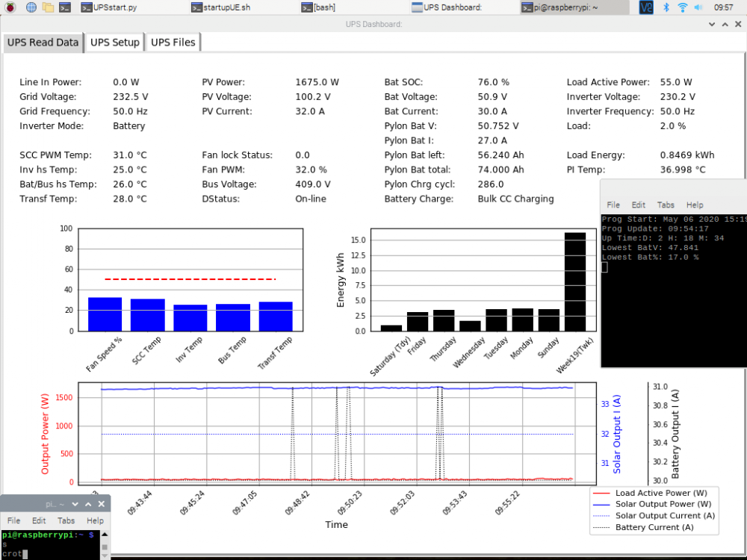The image size is (747, 560).
Task: Click the Lowest BatV line in terminal
Action: [650, 248]
